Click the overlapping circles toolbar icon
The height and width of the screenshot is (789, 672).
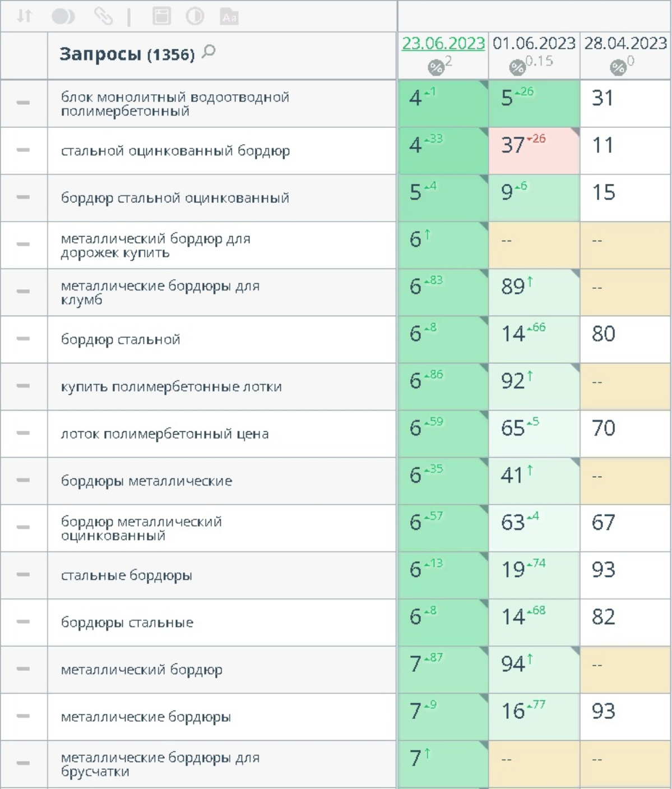coord(63,16)
